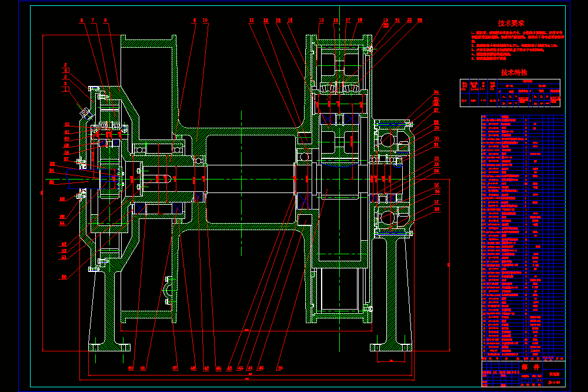Click part balloon number 15 at top
588x392 pixels.
322,20
